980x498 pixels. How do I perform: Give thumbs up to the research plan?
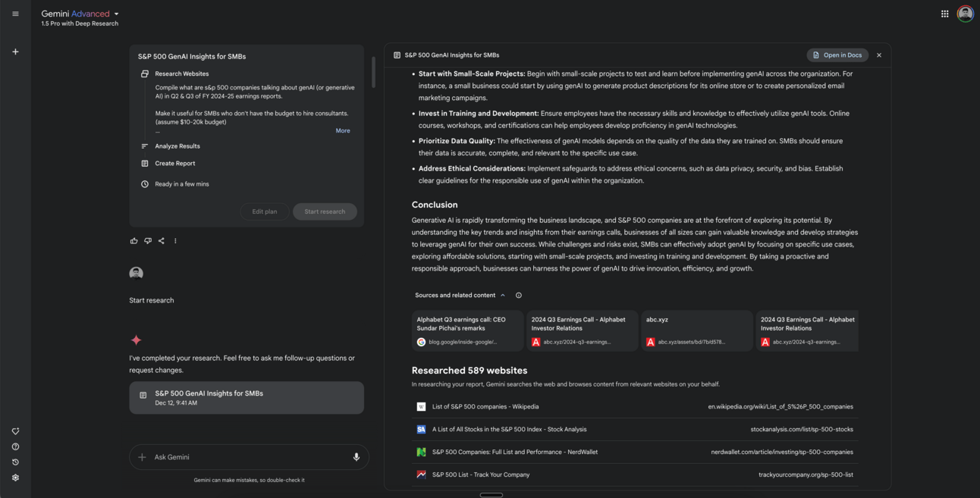click(134, 241)
